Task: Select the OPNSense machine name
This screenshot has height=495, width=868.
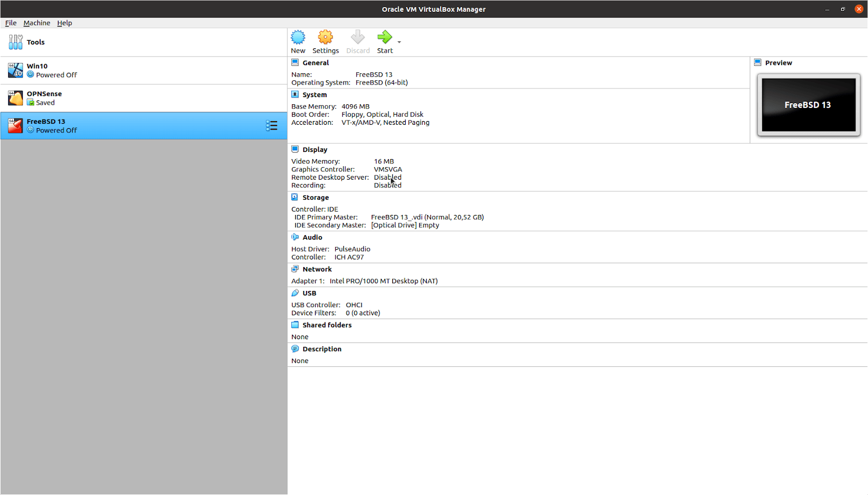Action: (44, 94)
